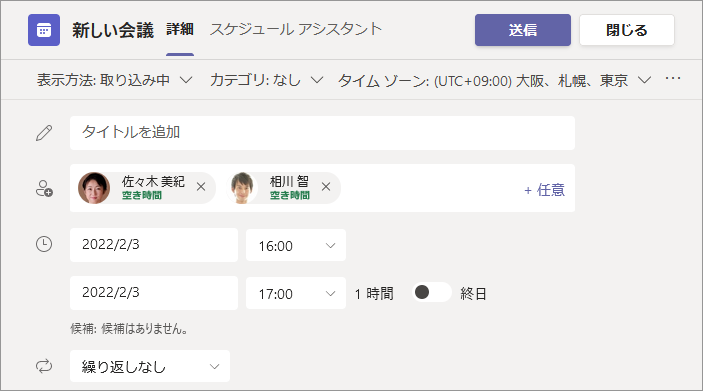Toggle the 終日 all-day switch

click(x=431, y=292)
